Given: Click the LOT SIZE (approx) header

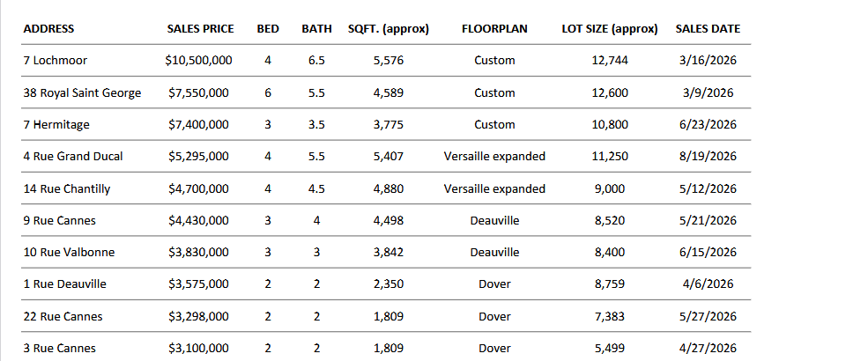Looking at the screenshot, I should [x=610, y=29].
